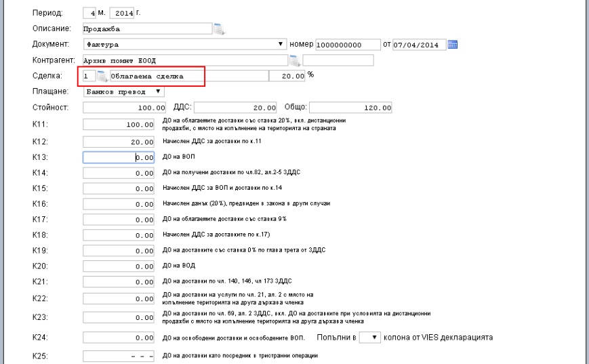This screenshot has height=364, width=589.
Task: Click the Сделка lookup icon
Action: coord(101,76)
